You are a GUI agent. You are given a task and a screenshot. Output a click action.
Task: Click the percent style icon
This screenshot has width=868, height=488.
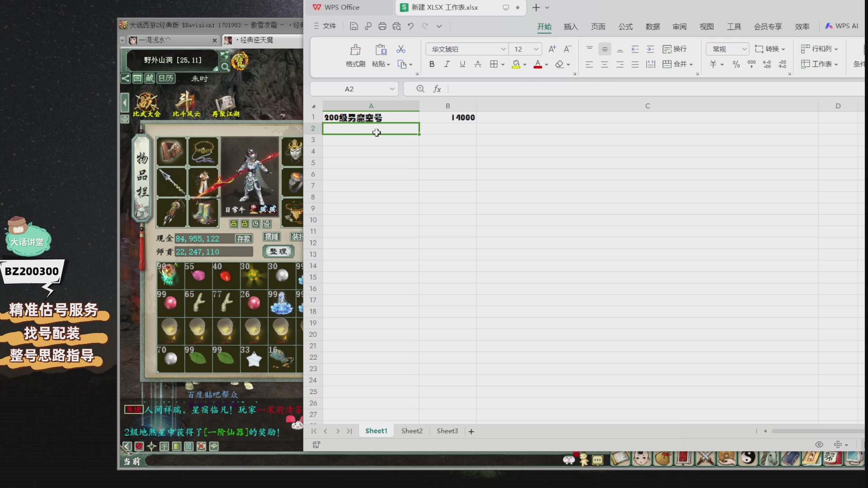pos(736,64)
